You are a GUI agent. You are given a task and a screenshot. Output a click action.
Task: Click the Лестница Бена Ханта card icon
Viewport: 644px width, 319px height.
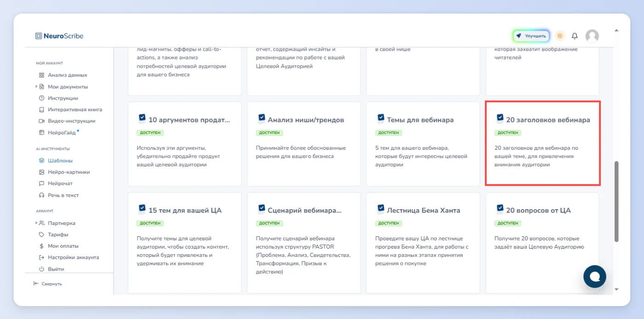click(x=381, y=209)
